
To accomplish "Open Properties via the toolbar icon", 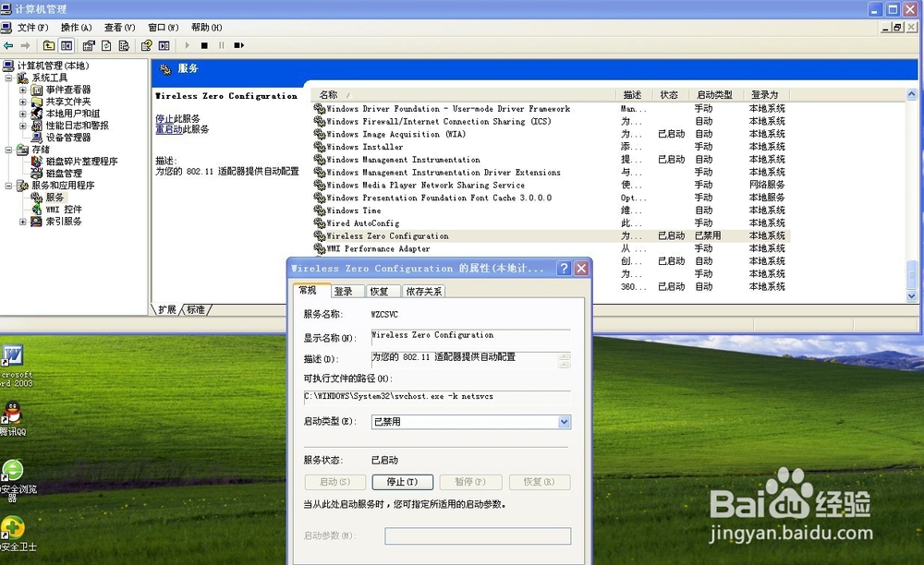I will click(89, 45).
